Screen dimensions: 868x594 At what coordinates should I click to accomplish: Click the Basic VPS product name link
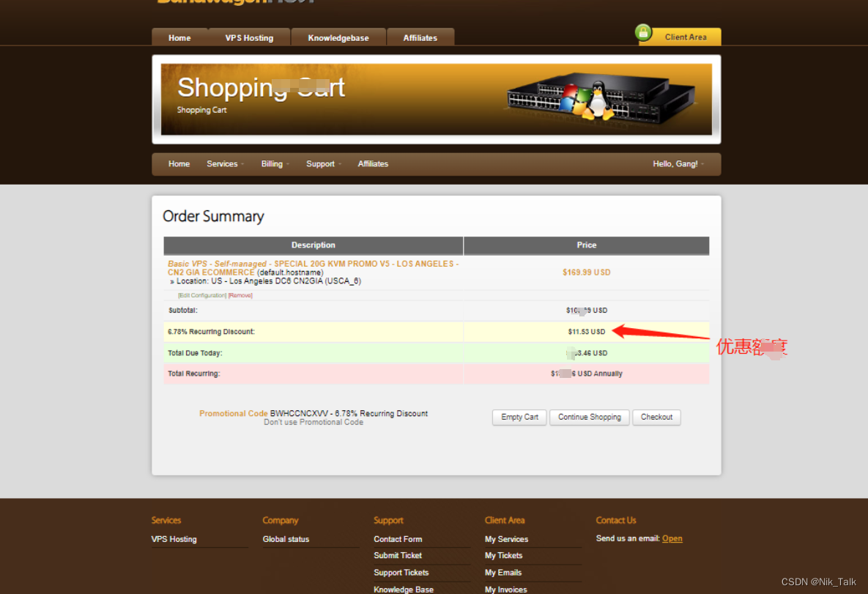pyautogui.click(x=314, y=268)
